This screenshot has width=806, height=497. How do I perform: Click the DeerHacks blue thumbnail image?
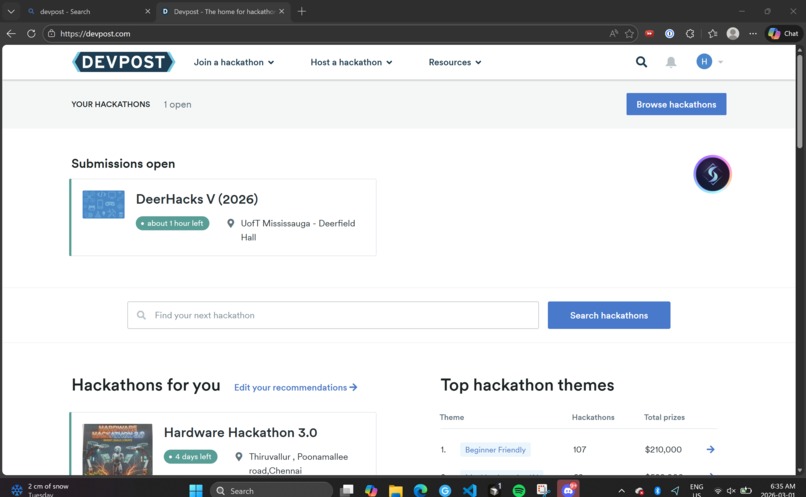click(x=103, y=204)
